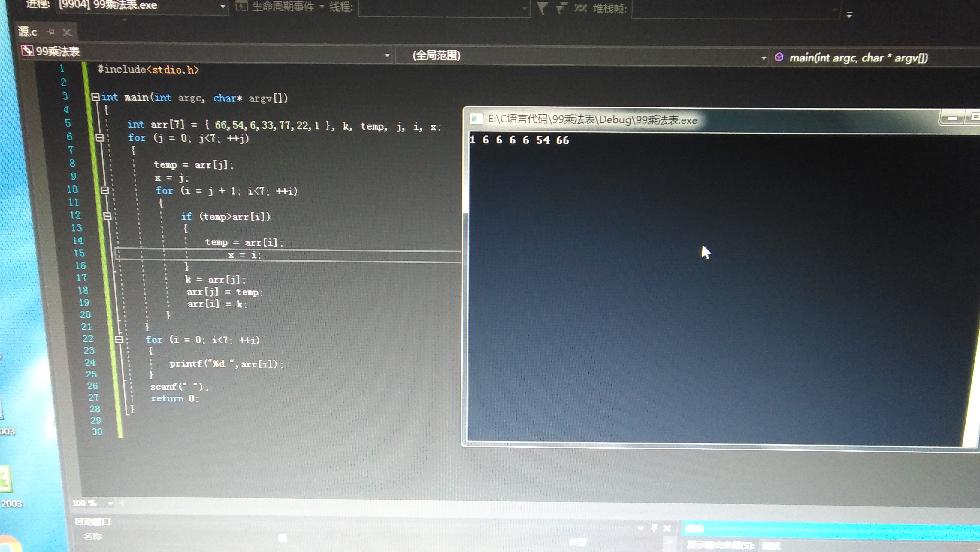Click the second flagged threads filter icon
This screenshot has height=552, width=980.
(x=561, y=8)
